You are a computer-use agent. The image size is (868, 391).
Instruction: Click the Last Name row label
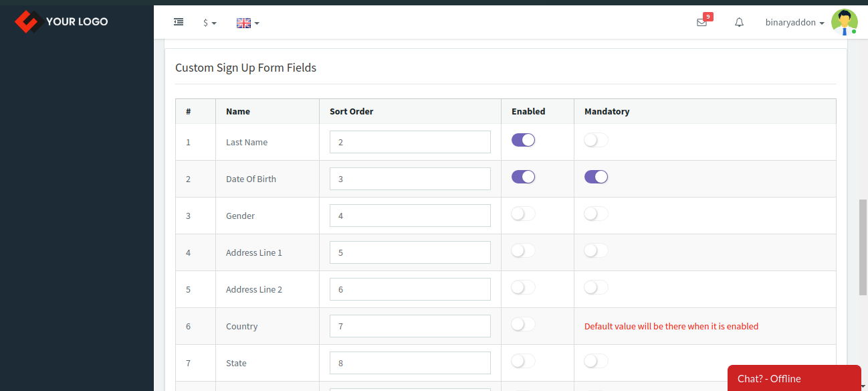pos(247,143)
